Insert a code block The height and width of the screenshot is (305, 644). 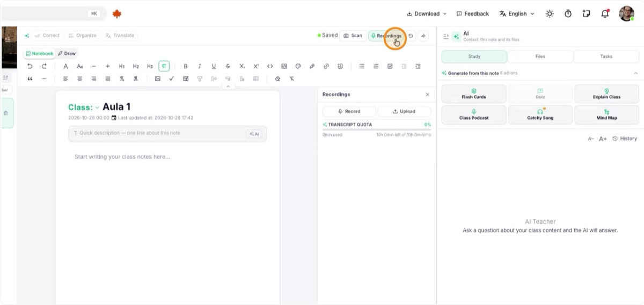click(284, 66)
